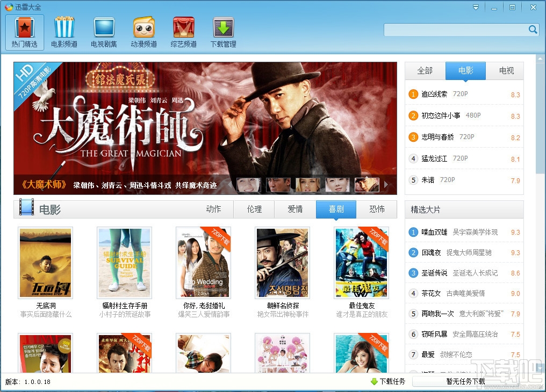
Task: Click the 版本: 1.0.0.18 version text
Action: [28, 382]
